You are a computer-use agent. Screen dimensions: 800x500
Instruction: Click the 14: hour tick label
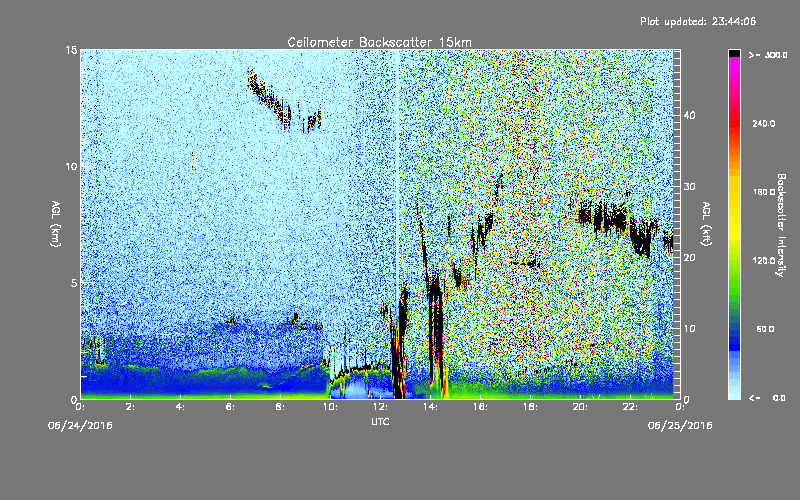430,407
